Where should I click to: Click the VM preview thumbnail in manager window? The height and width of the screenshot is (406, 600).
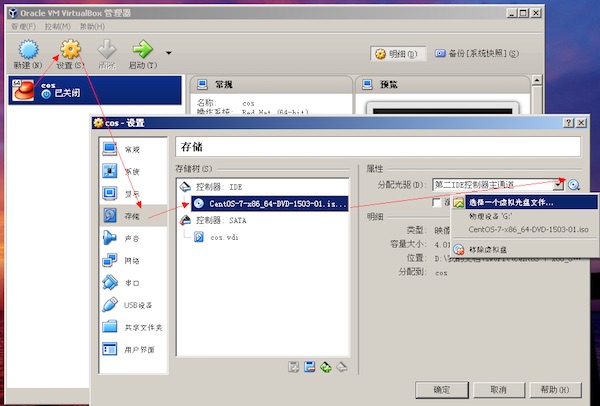442,108
